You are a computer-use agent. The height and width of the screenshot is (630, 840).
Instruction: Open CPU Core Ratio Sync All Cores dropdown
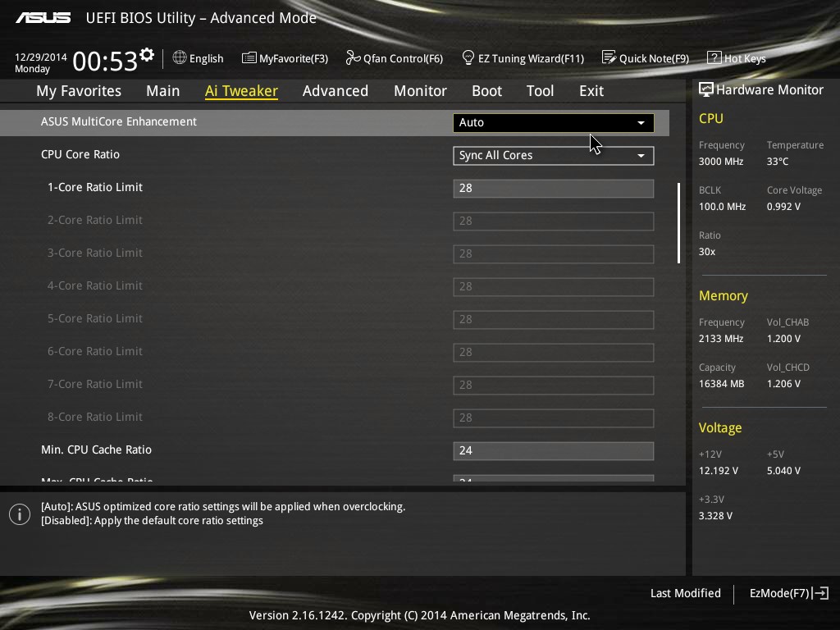point(554,155)
